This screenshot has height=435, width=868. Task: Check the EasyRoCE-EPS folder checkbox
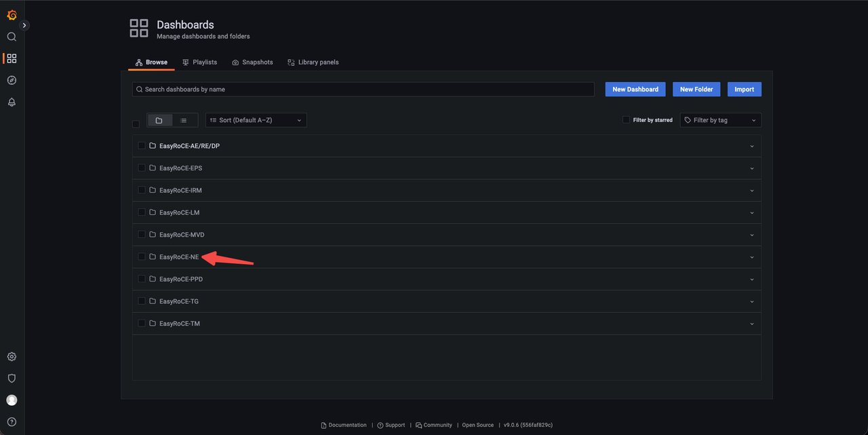[x=142, y=168]
